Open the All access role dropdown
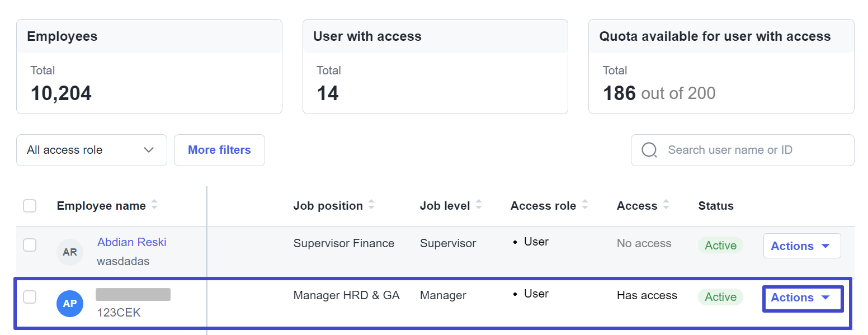 click(92, 150)
